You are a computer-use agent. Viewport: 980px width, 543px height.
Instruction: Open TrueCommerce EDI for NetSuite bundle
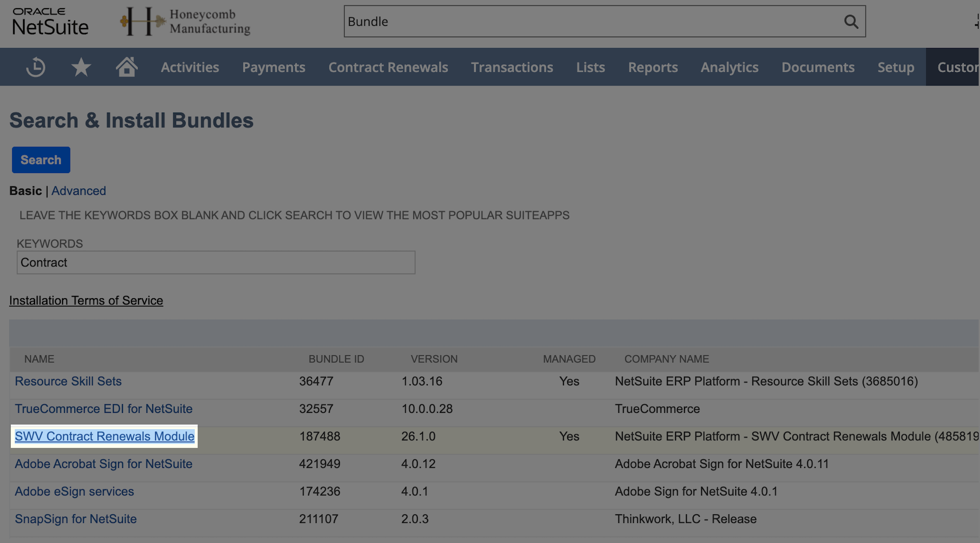point(103,409)
